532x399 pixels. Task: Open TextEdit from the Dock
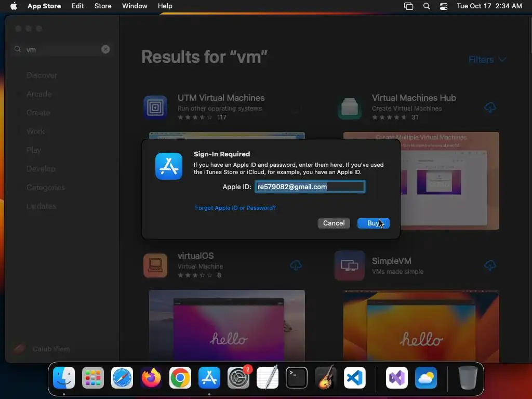(268, 378)
